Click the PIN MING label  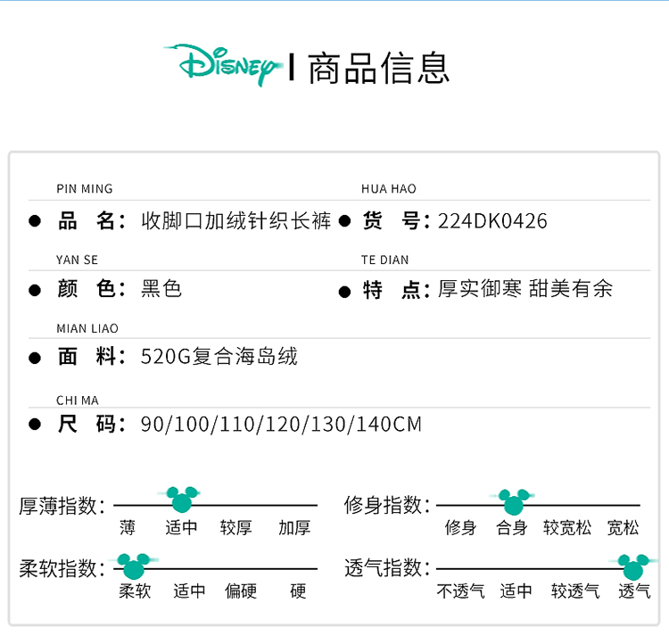pyautogui.click(x=85, y=188)
